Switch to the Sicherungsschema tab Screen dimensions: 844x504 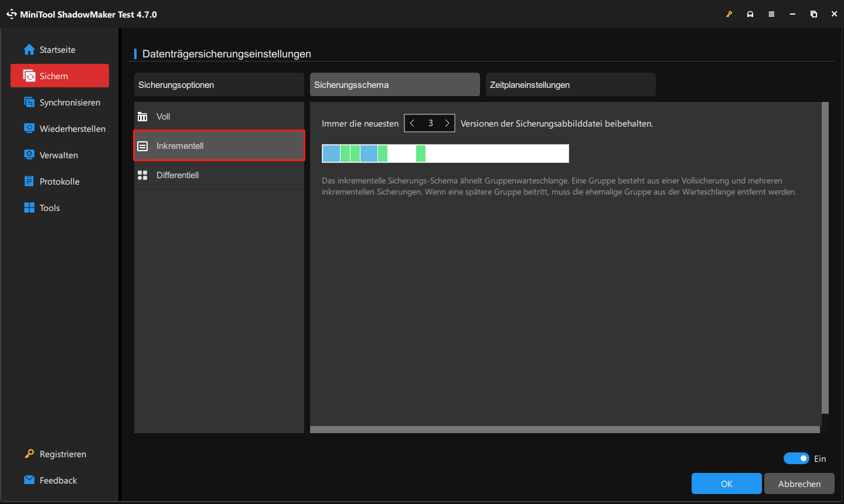[x=395, y=84]
